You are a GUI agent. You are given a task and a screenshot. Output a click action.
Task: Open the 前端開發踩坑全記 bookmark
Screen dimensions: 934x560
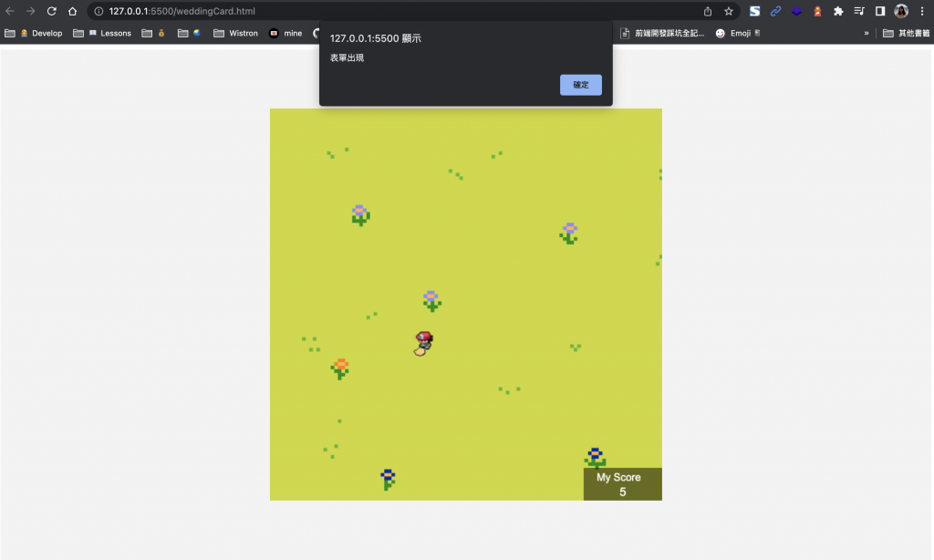(662, 34)
